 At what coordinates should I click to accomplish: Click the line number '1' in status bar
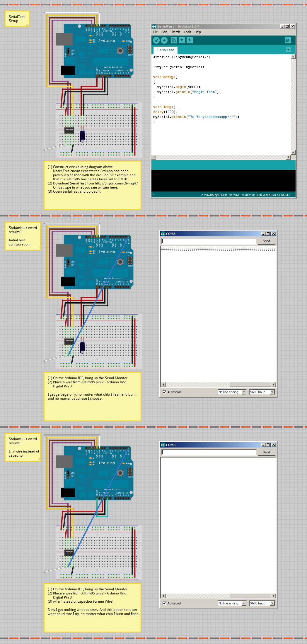pyautogui.click(x=154, y=195)
